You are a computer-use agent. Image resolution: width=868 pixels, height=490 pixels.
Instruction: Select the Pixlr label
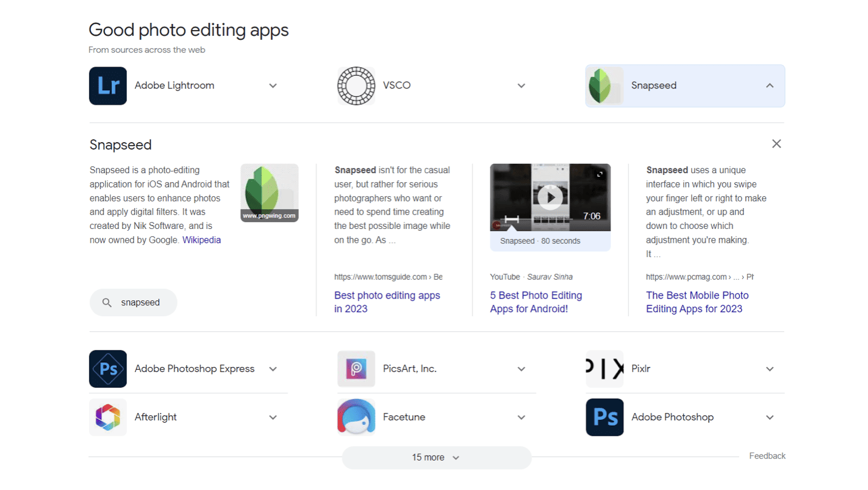pos(641,369)
